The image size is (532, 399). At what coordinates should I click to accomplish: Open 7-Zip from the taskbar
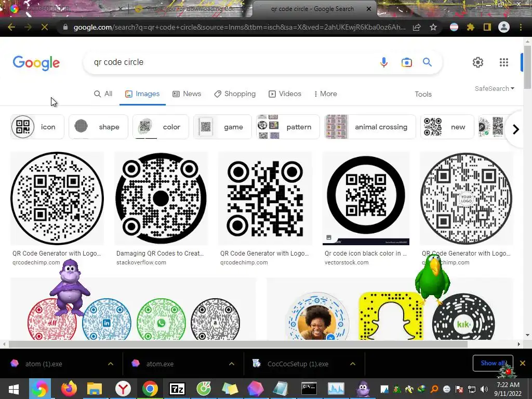point(177,389)
